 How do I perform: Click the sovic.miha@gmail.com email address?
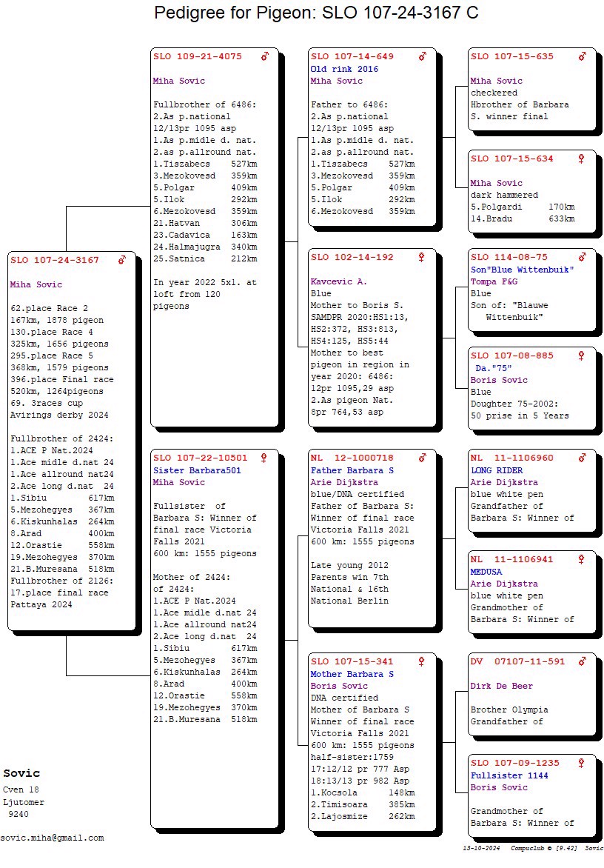point(52,838)
